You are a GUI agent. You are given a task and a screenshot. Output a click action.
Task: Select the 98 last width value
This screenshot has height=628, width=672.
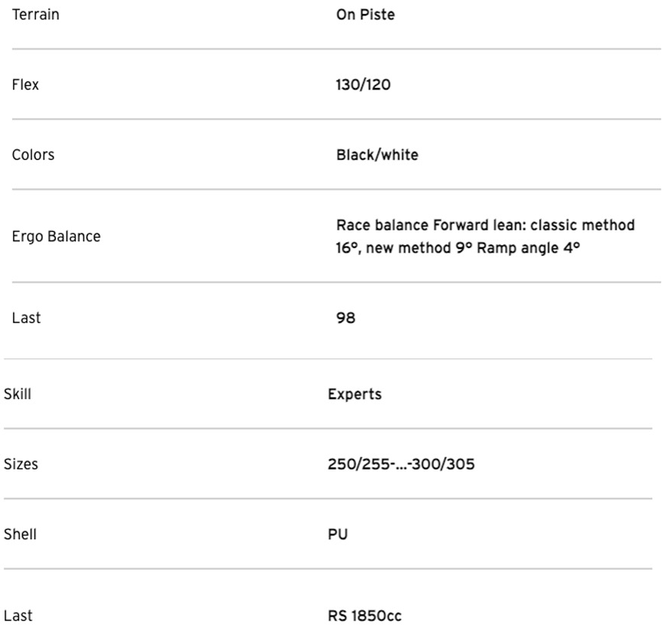pyautogui.click(x=346, y=318)
